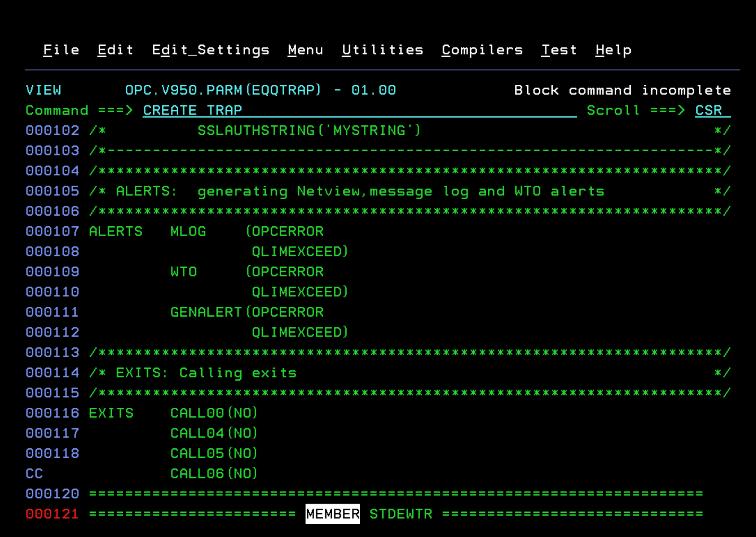
Task: Open the File menu
Action: pyautogui.click(x=61, y=50)
